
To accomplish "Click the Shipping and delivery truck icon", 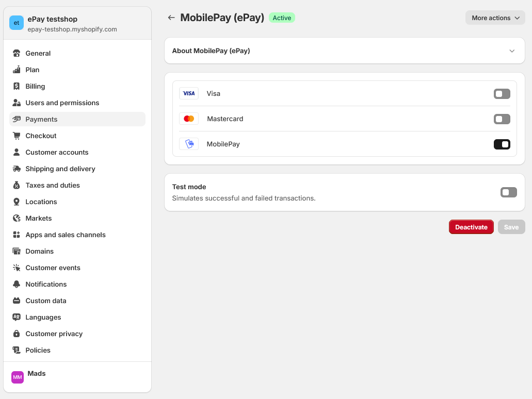I will (x=17, y=169).
